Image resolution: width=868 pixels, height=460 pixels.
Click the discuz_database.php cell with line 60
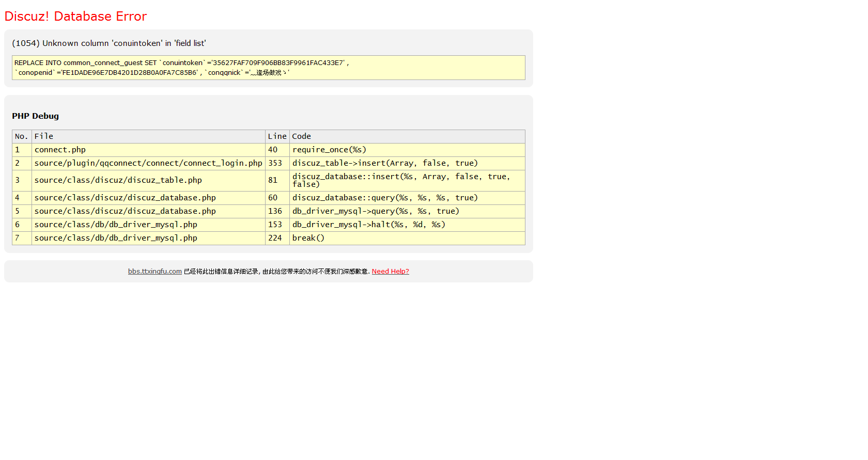(148, 198)
